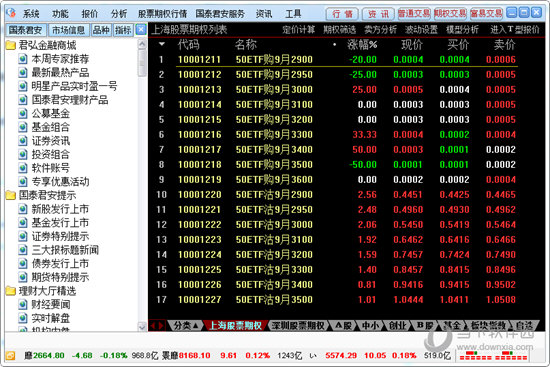Select the 品种 sidebar tab

tap(101, 30)
